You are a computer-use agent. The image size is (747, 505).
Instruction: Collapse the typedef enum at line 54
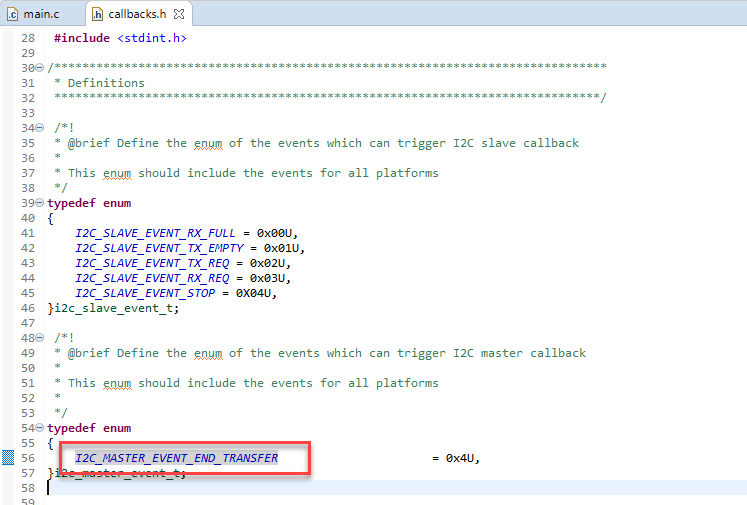click(x=40, y=428)
